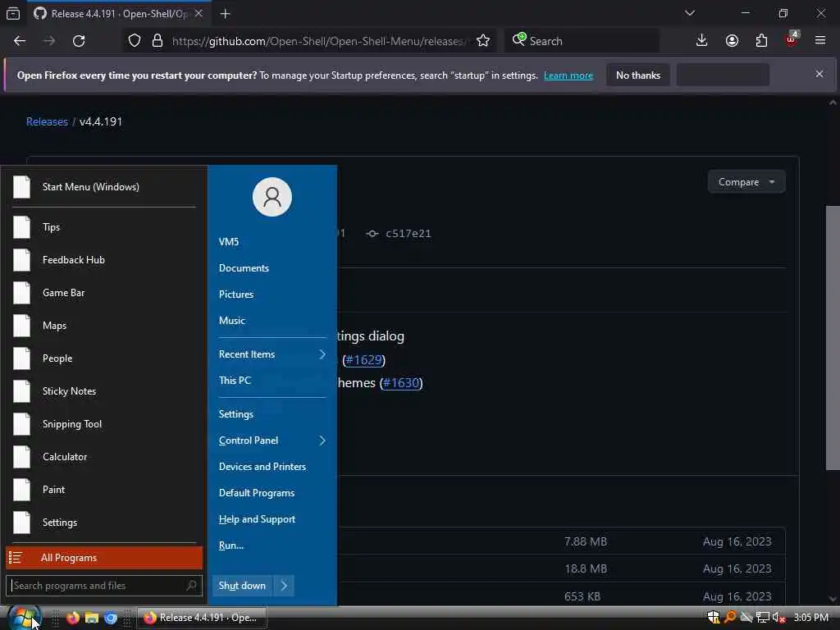The image size is (840, 630).
Task: Reload the current page
Action: 79,41
